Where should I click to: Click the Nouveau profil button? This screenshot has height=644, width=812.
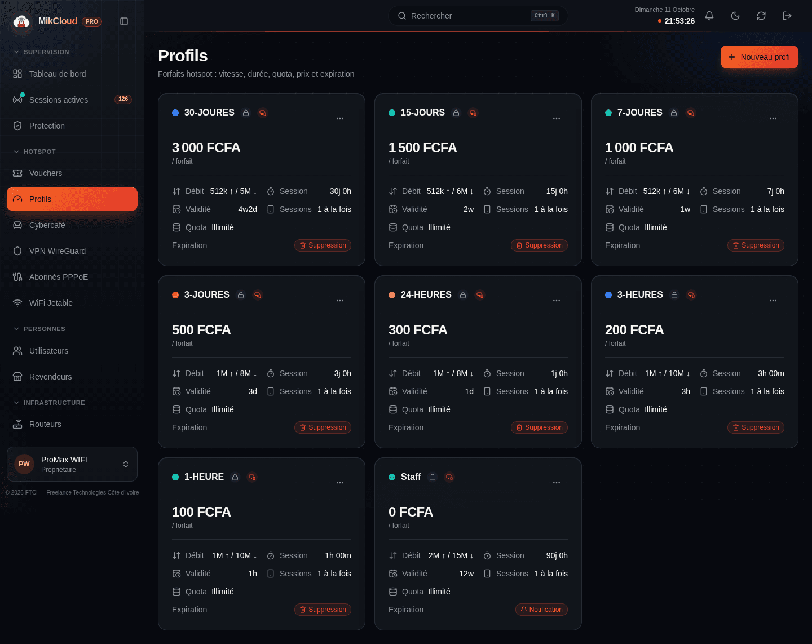(760, 57)
